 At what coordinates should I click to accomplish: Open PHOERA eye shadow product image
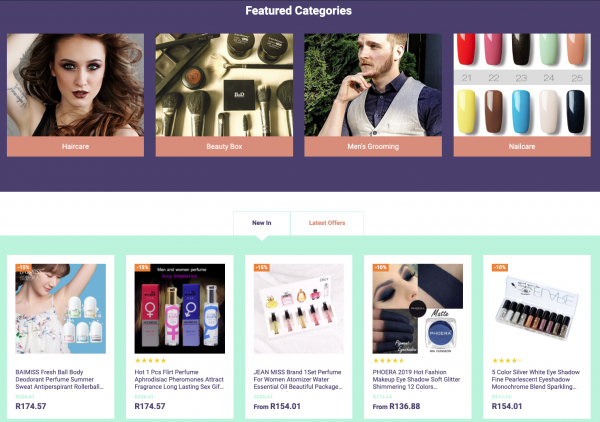(417, 308)
